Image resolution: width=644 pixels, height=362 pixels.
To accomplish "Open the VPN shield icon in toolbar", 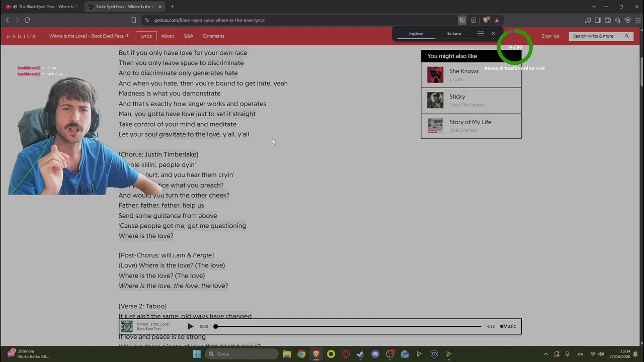I will click(628, 20).
